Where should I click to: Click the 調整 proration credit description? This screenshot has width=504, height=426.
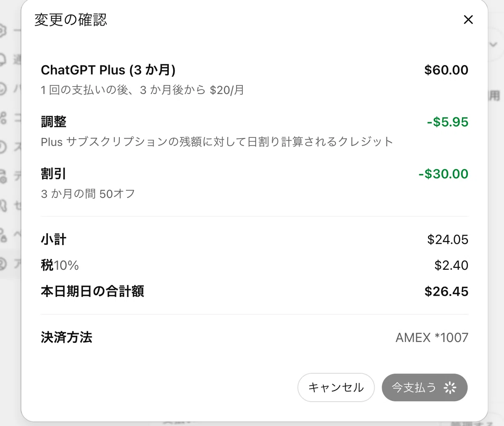[217, 142]
